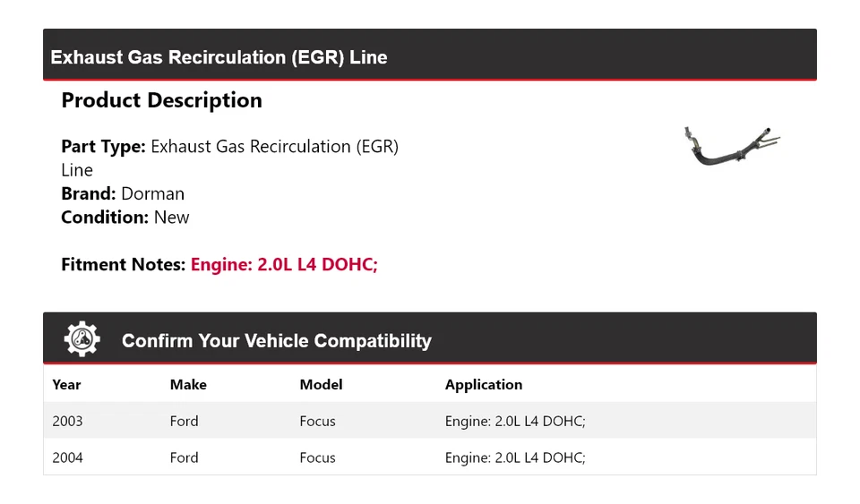Select the Model column header
The width and height of the screenshot is (860, 504).
coord(321,385)
